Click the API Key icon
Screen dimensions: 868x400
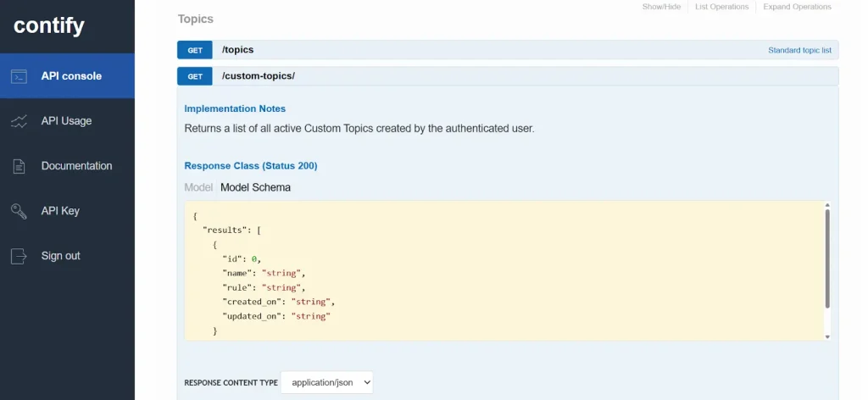coord(19,211)
